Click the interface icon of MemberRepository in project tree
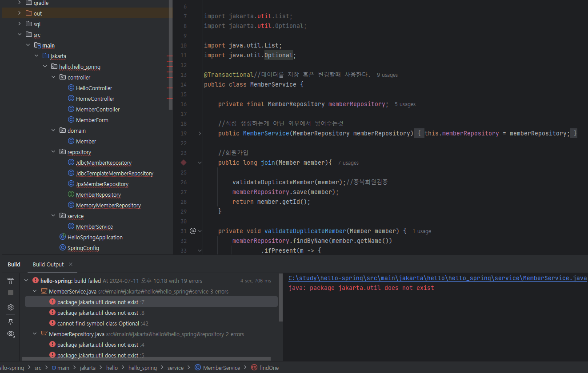This screenshot has width=588, height=373. click(x=71, y=194)
